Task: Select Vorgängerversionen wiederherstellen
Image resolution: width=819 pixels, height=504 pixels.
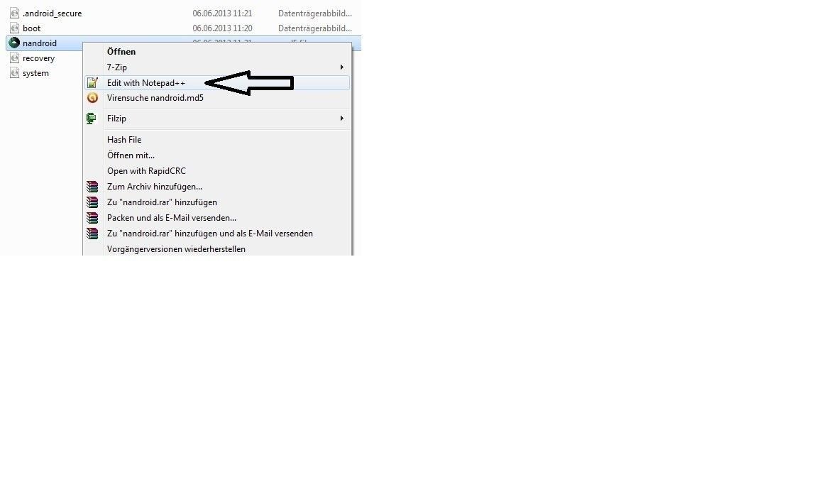Action: (217, 249)
